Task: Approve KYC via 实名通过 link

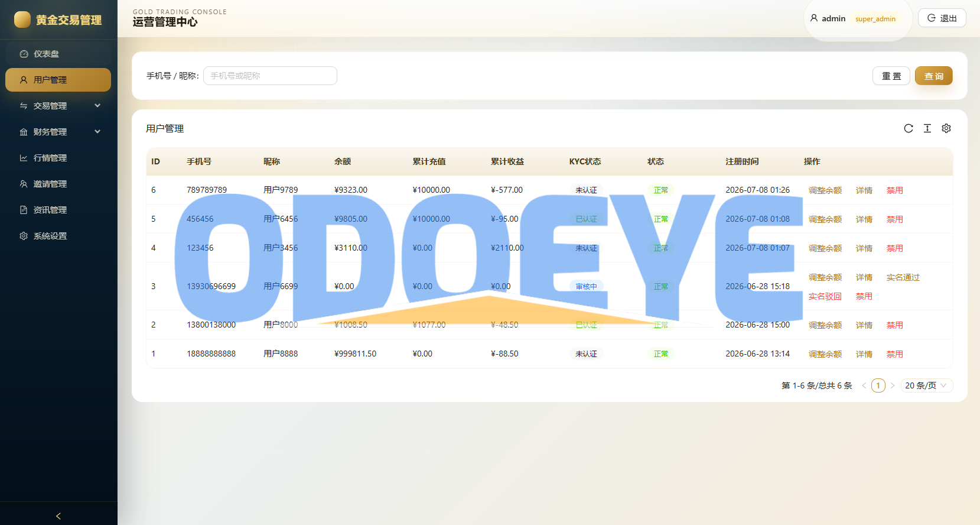Action: pos(903,277)
